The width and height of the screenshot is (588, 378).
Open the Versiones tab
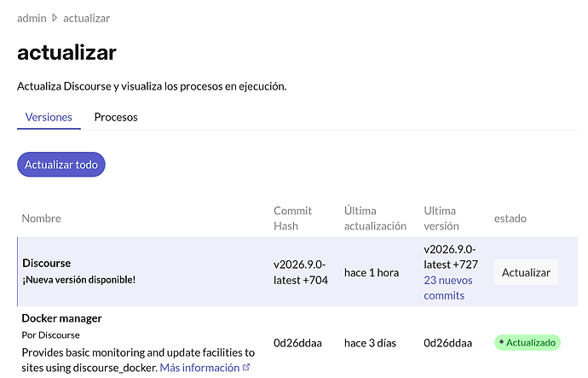click(49, 117)
